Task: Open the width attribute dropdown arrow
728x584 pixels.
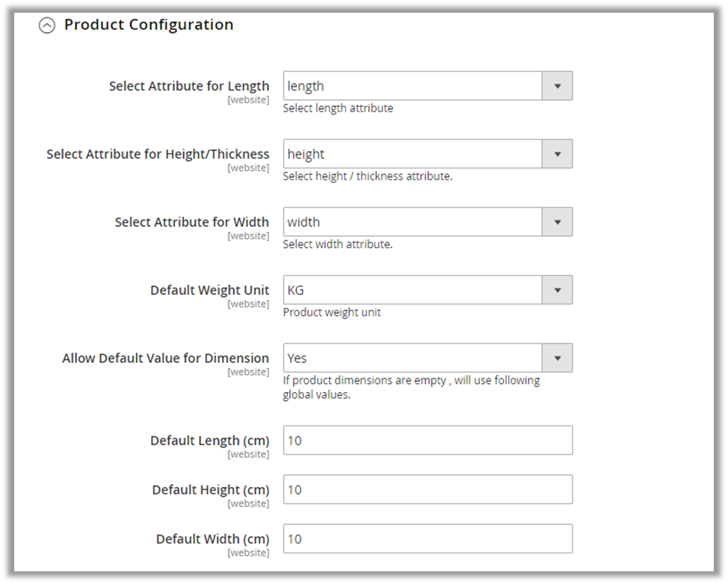Action: 557,222
